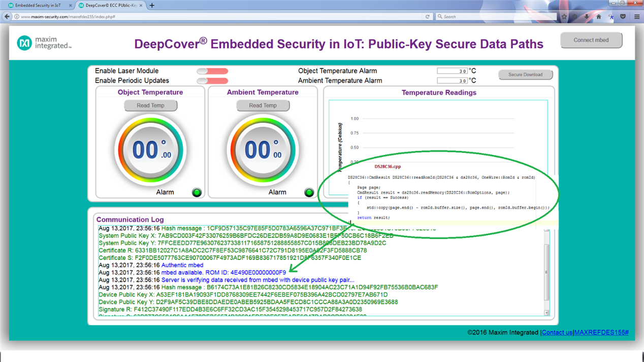Go to the browser Home icon
Viewport: 644px width, 362px height.
(599, 17)
